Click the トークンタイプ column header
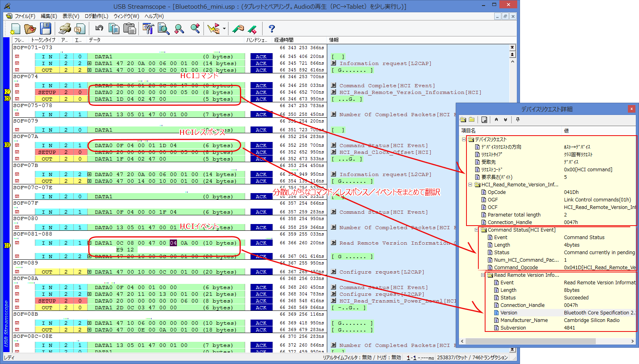Image resolution: width=639 pixels, height=364 pixels. pos(44,40)
